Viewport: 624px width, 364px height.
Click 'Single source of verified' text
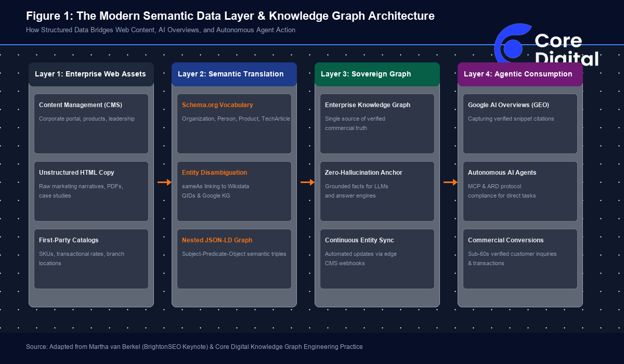click(355, 119)
